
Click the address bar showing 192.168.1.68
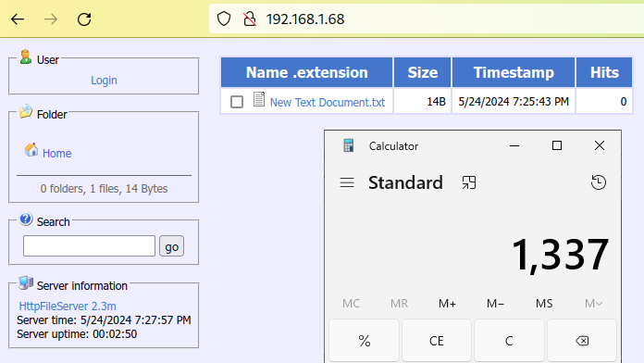click(427, 19)
